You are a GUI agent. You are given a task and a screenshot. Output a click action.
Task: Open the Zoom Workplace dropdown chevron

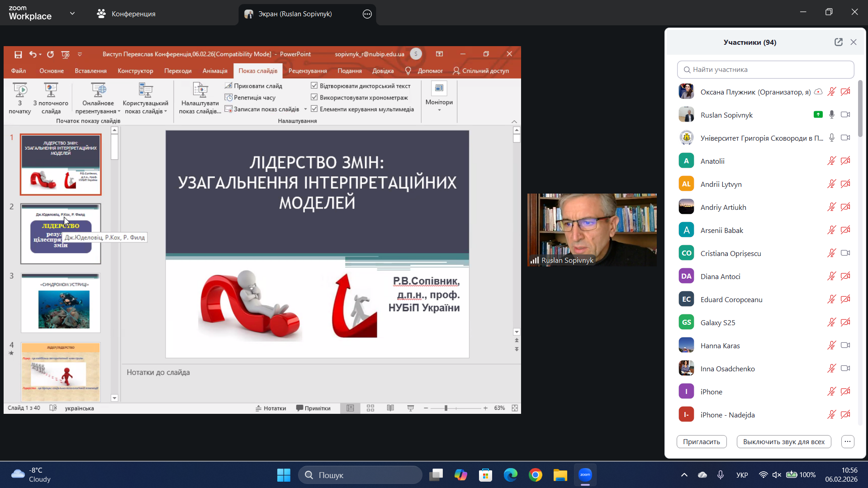click(72, 14)
